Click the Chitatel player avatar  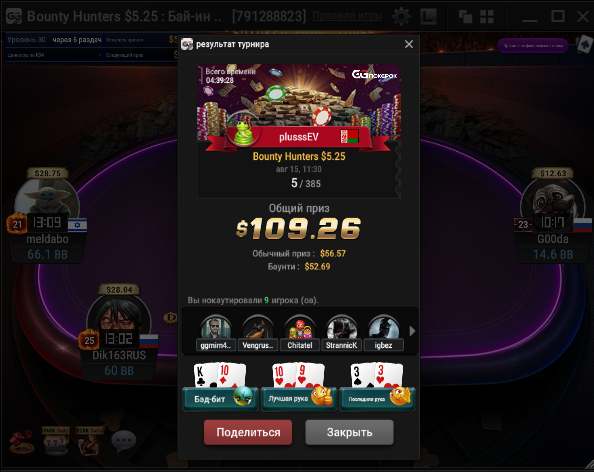point(300,328)
